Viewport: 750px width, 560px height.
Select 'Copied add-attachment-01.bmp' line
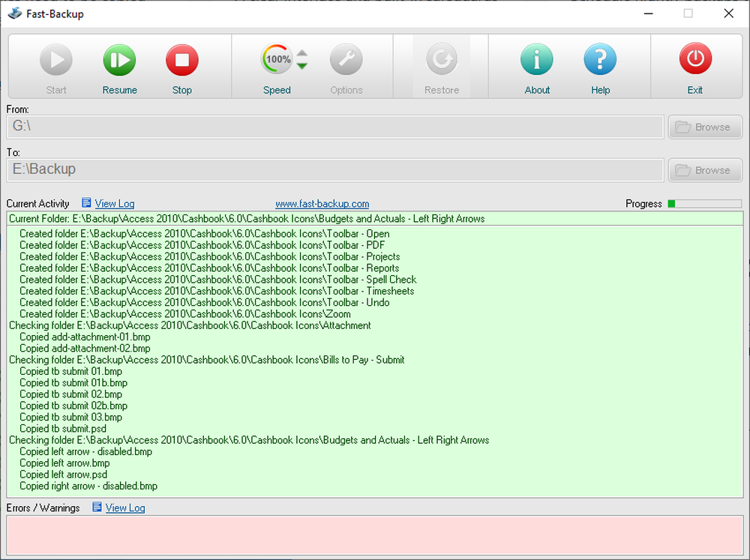point(85,337)
